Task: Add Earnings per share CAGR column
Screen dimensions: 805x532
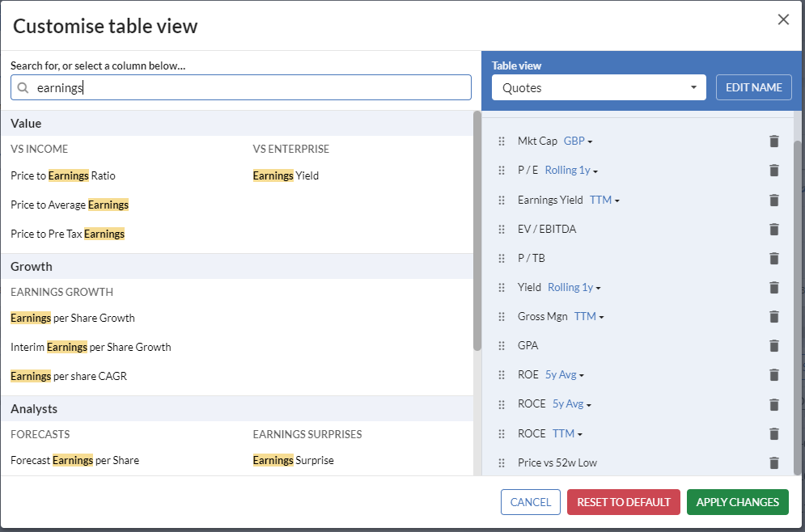Action: tap(69, 377)
